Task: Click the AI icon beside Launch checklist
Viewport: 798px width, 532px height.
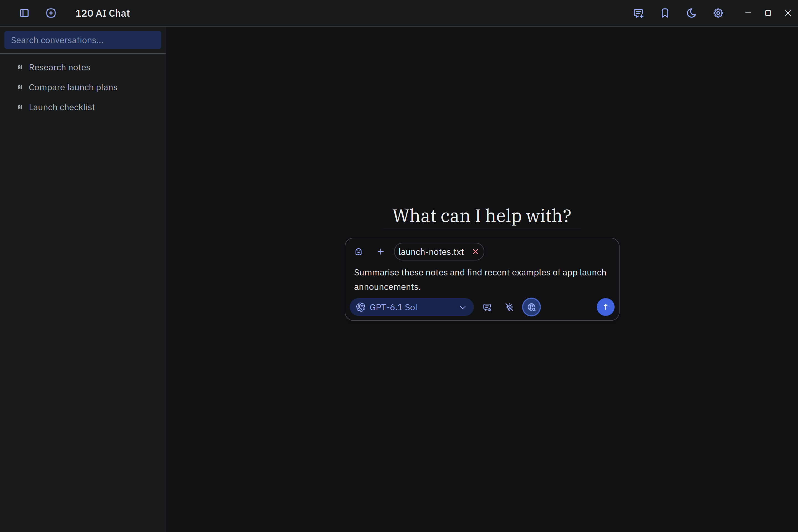Action: coord(20,107)
